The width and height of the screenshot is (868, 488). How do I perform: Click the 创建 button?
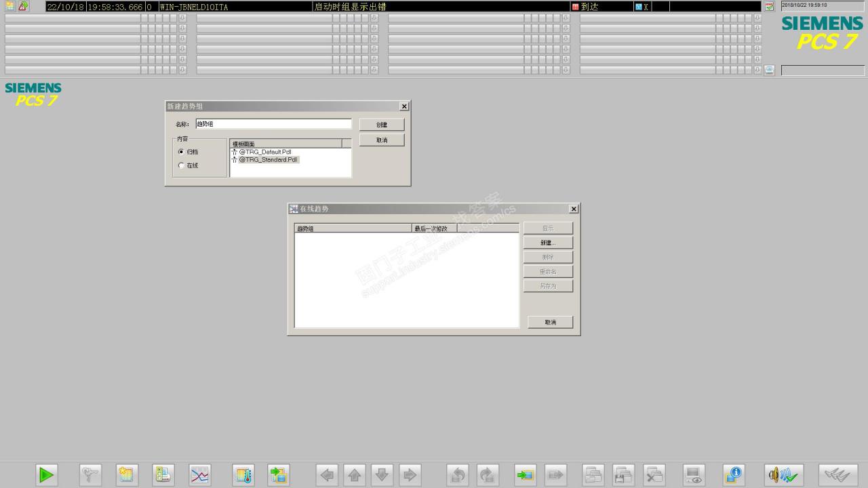pos(382,125)
